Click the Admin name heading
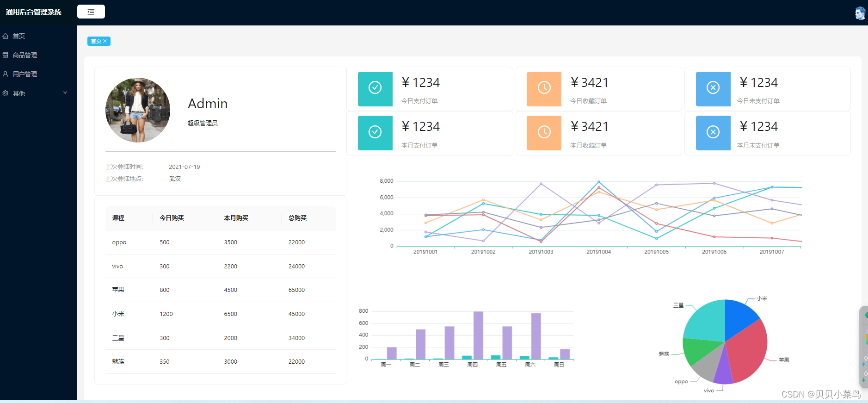Screen dimensions: 868x403 (x=208, y=104)
